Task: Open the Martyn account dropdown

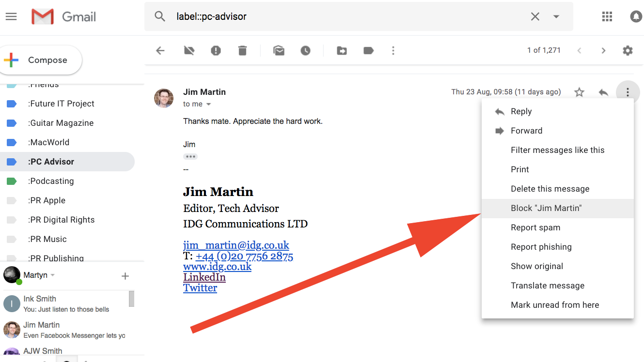Action: point(40,274)
